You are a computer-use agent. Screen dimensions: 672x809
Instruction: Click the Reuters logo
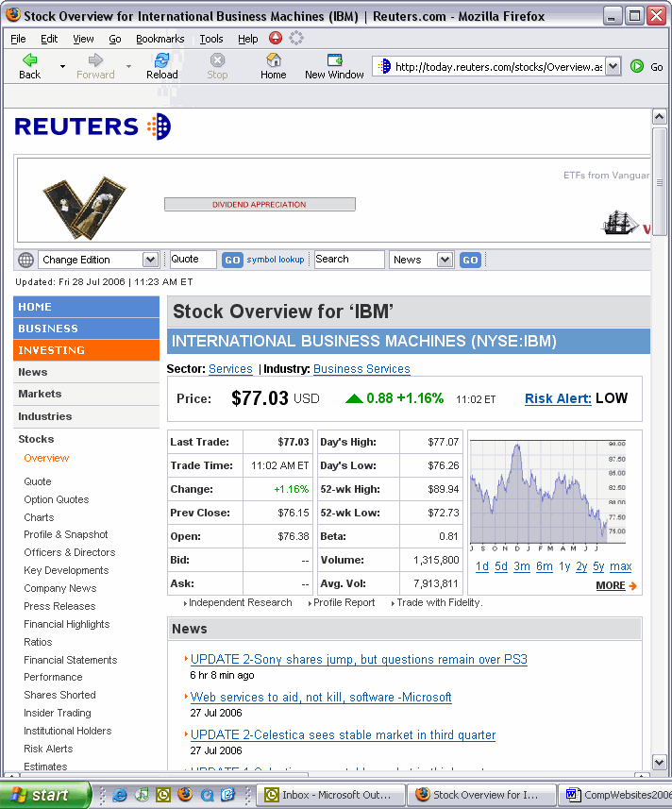(x=92, y=126)
